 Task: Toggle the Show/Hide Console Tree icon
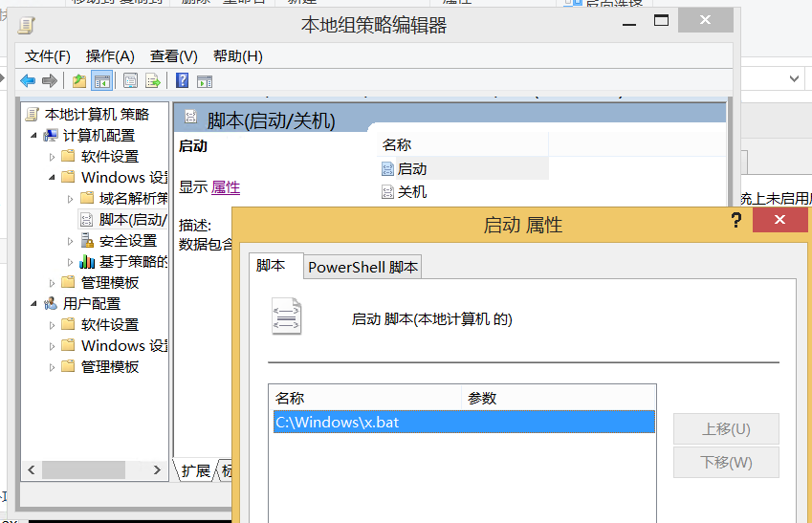(x=101, y=81)
